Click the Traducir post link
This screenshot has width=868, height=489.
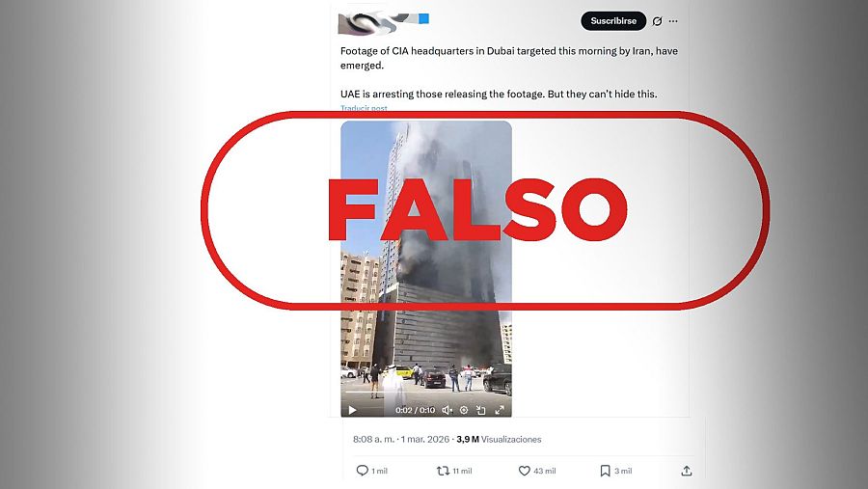(364, 108)
